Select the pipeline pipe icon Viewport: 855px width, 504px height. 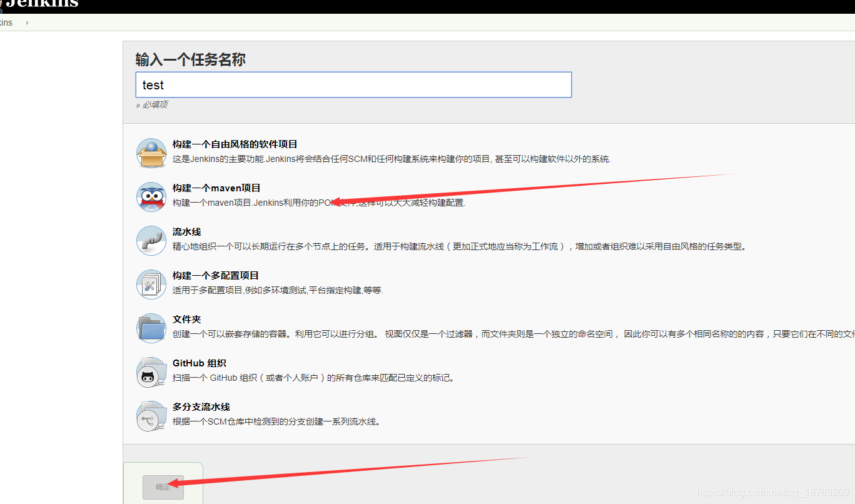pyautogui.click(x=151, y=241)
